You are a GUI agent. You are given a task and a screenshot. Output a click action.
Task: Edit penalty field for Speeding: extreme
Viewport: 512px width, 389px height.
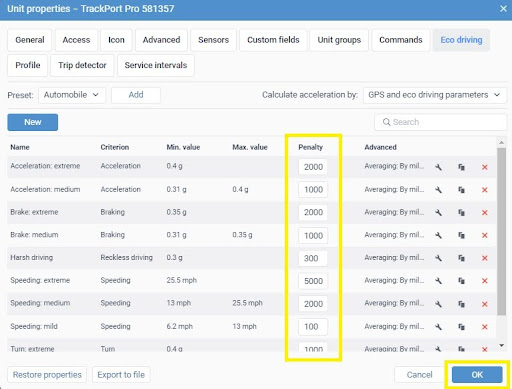tap(313, 281)
